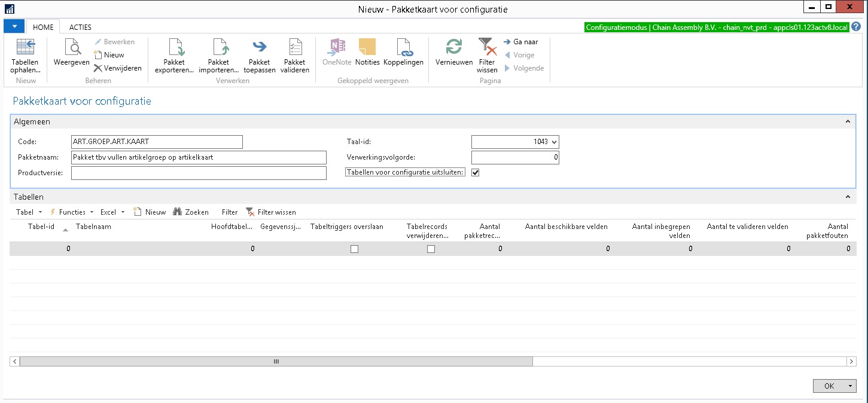
Task: Toggle Tabellen voor configuratie uitsluiten checkbox
Action: pyautogui.click(x=476, y=173)
